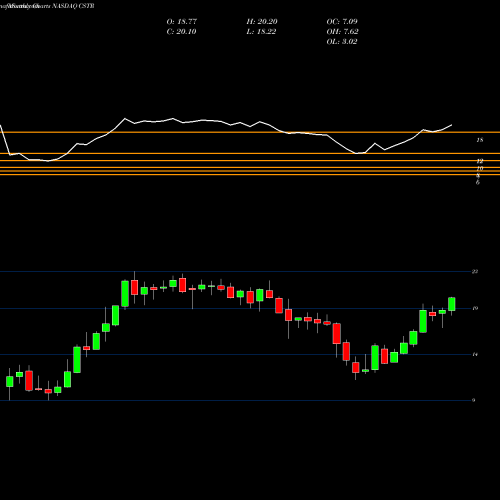Click the NASDAQ ticker title text

click(x=72, y=6)
